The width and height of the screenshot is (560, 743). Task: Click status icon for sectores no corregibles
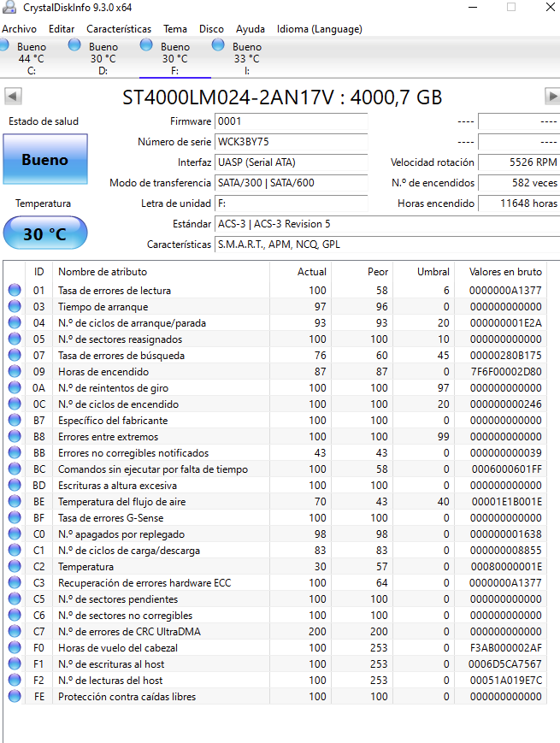[x=15, y=615]
